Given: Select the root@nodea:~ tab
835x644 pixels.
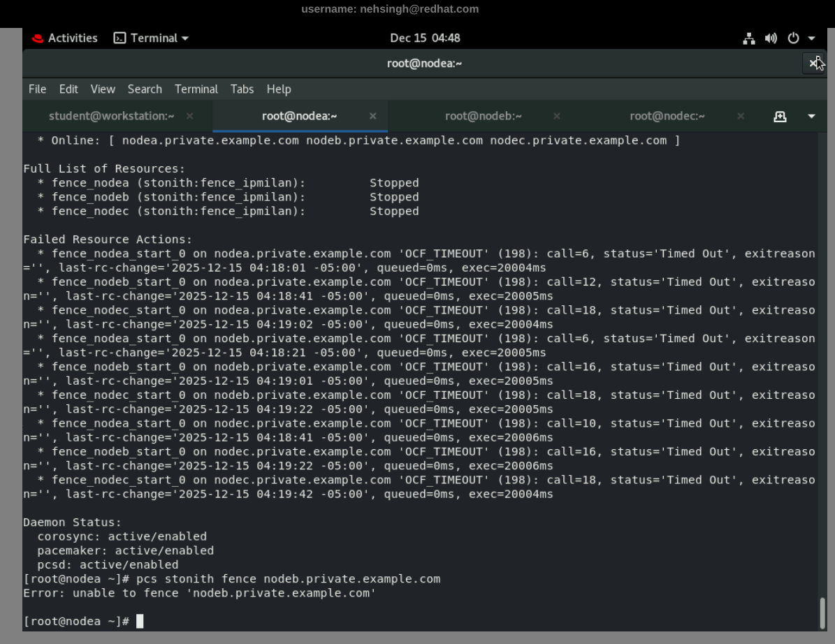Looking at the screenshot, I should (299, 116).
